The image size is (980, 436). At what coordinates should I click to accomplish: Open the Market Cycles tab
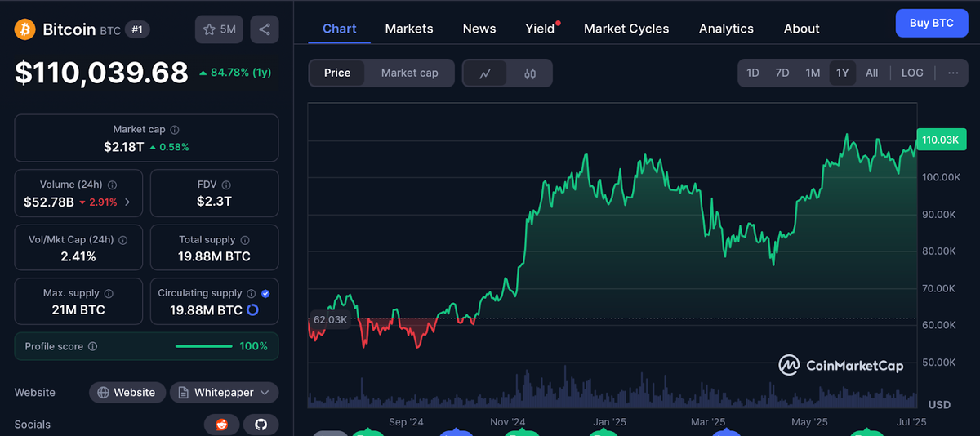point(626,29)
